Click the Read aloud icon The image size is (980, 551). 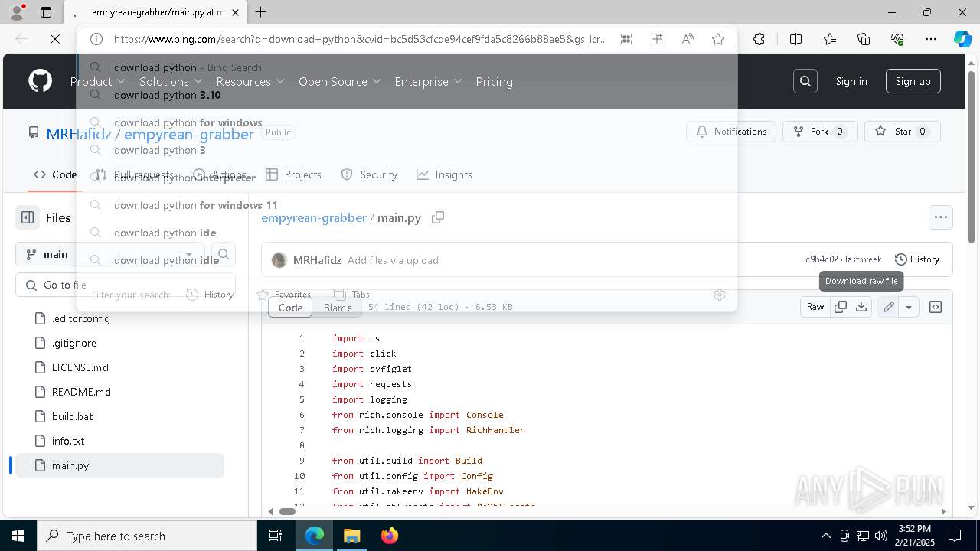(x=688, y=39)
